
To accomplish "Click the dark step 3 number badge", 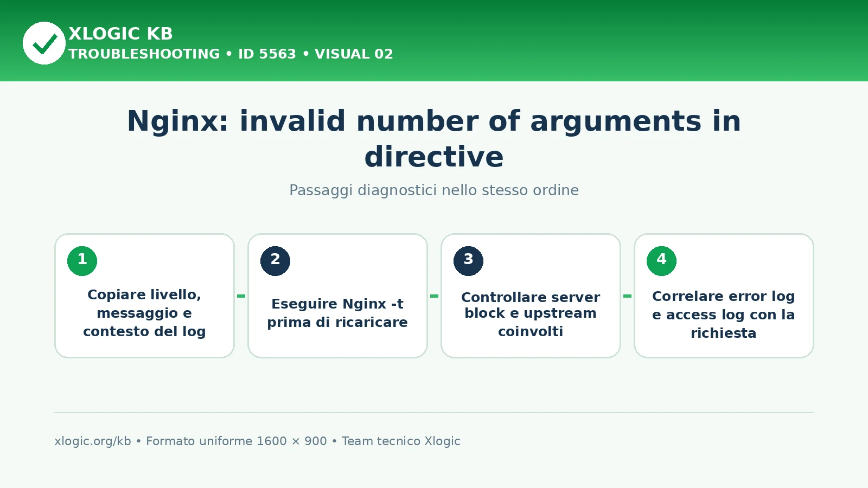I will point(468,261).
